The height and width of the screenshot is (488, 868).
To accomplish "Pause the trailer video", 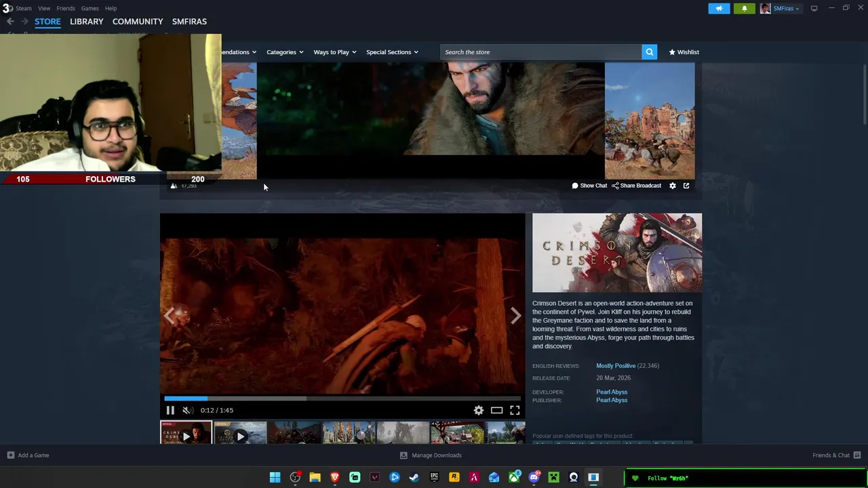I will (x=170, y=410).
